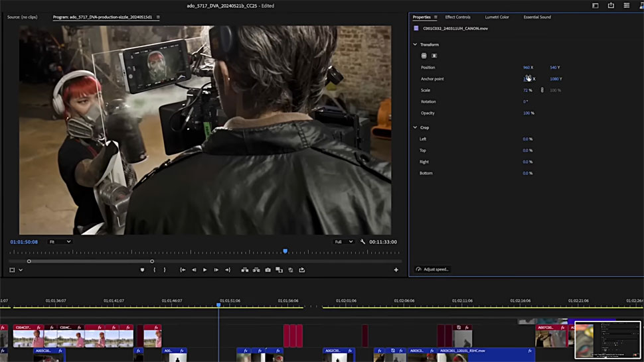
Task: Click Position X value 960
Action: [526, 67]
